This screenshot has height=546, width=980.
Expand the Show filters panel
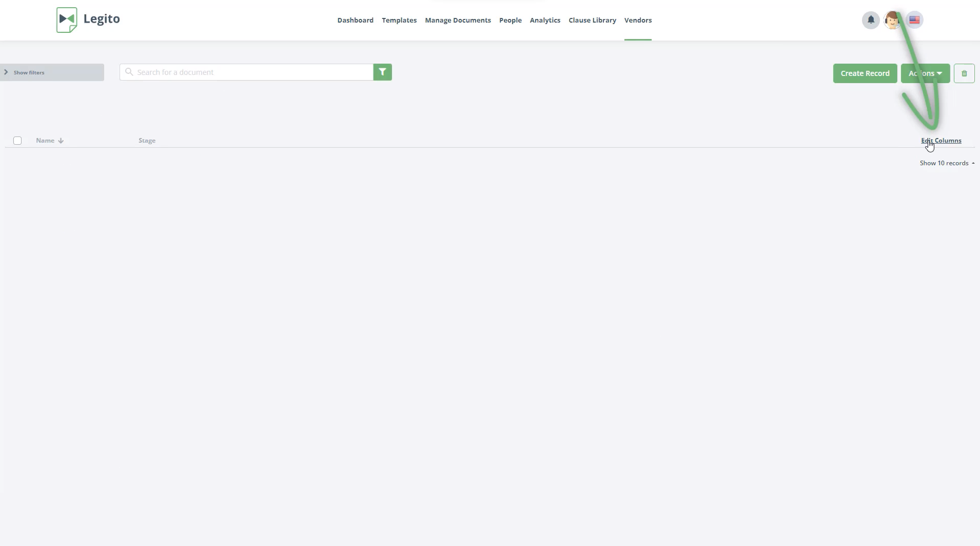coord(52,72)
